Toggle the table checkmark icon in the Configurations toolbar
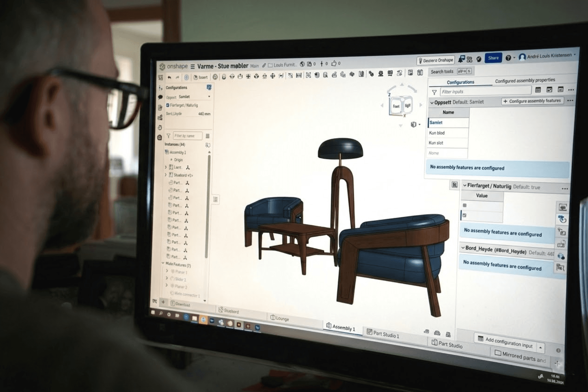Screen dimensions: 588x392 pos(549,90)
